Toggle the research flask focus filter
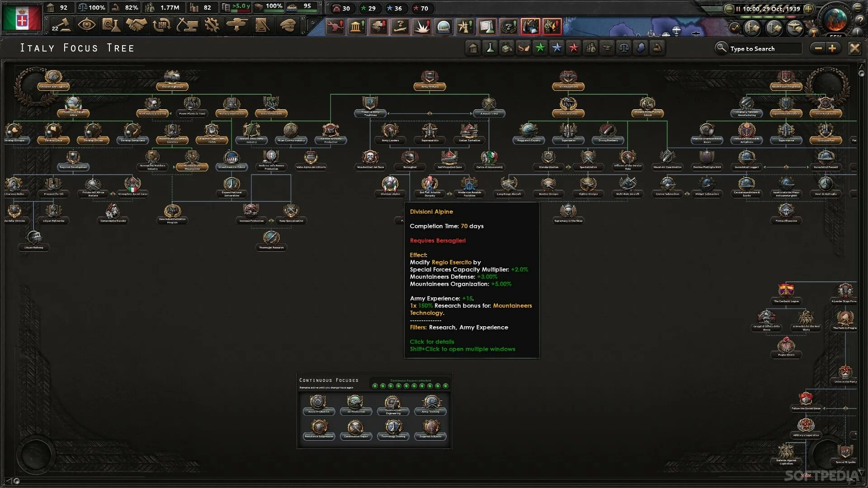This screenshot has height=488, width=868. [490, 48]
